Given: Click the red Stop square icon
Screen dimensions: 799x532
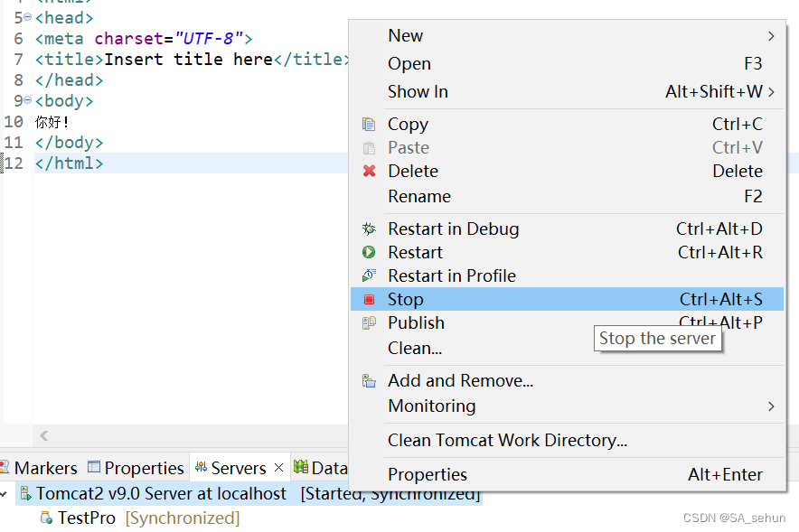Looking at the screenshot, I should [x=369, y=300].
